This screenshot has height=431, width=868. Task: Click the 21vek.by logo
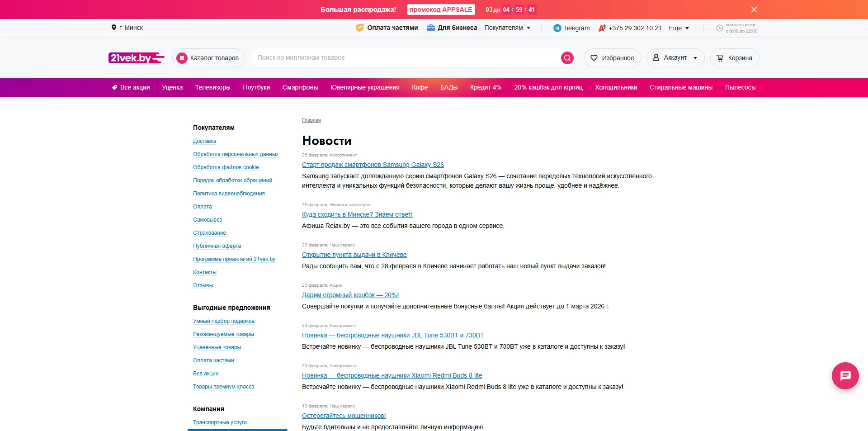[x=136, y=58]
